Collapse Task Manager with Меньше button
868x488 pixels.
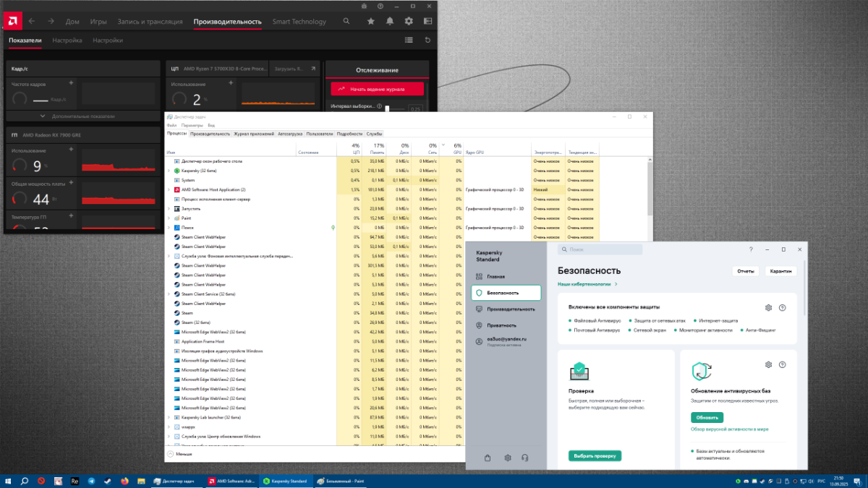point(179,454)
